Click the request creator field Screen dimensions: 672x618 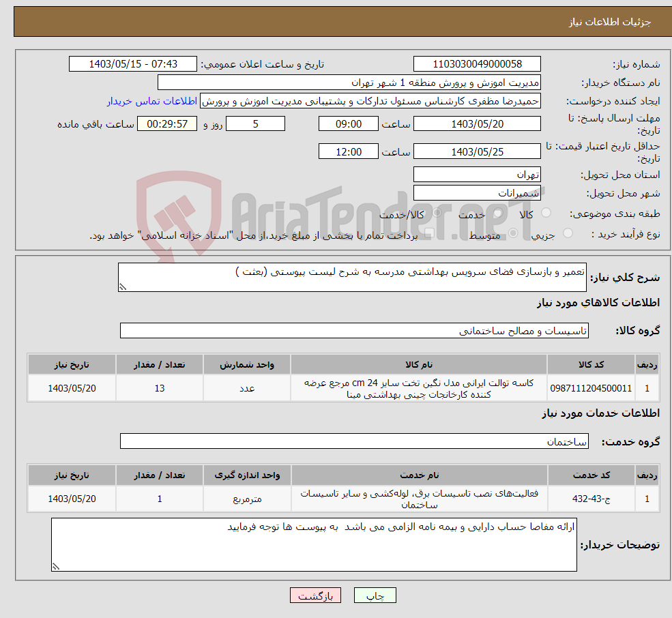(x=370, y=101)
